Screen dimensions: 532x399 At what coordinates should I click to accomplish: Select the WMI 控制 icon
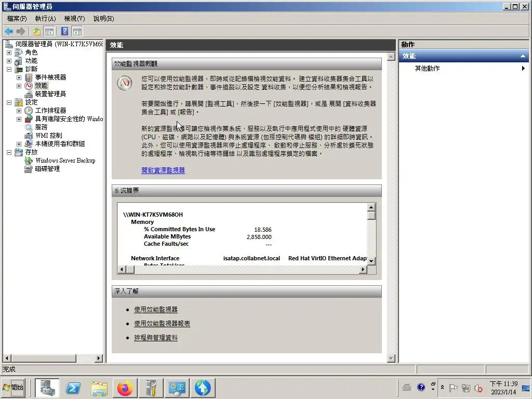29,136
